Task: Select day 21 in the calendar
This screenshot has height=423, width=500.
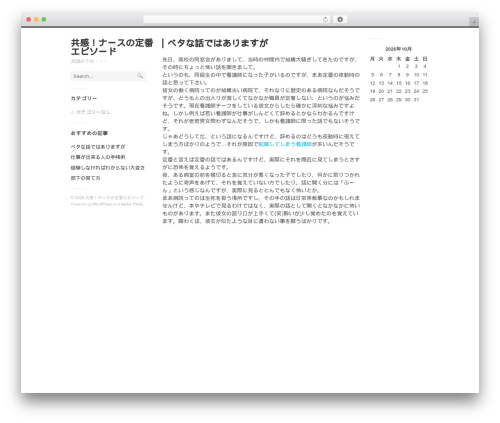Action: coord(390,91)
